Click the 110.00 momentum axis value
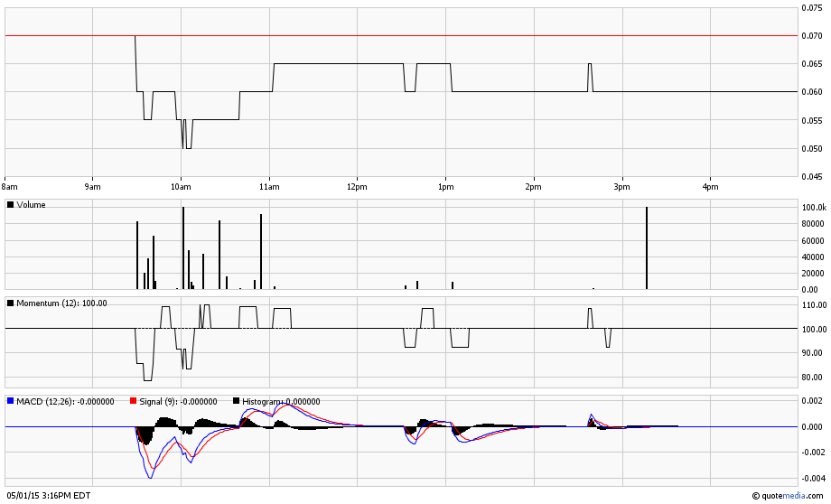The height and width of the screenshot is (504, 831). click(814, 304)
